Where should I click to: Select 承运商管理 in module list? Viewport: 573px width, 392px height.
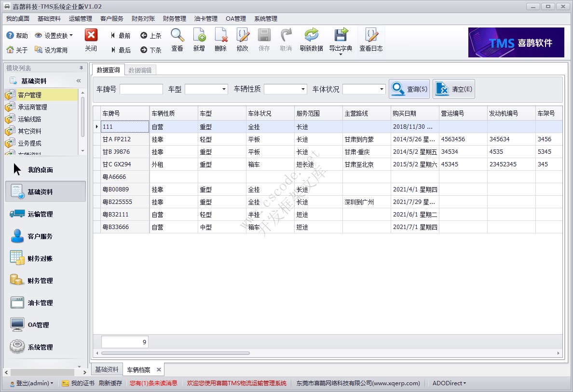(41, 107)
